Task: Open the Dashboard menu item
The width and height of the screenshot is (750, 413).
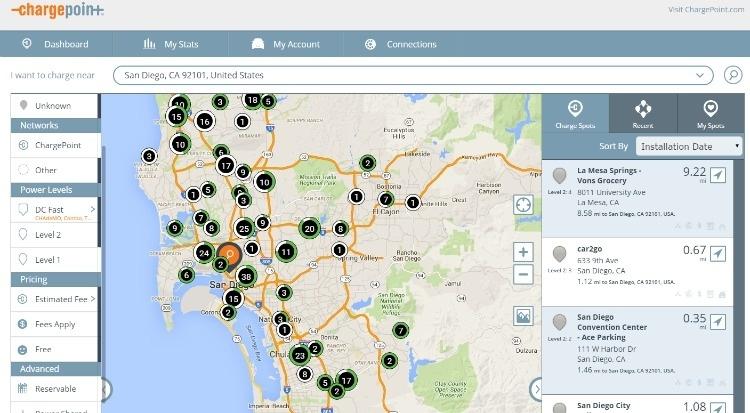Action: (55, 44)
